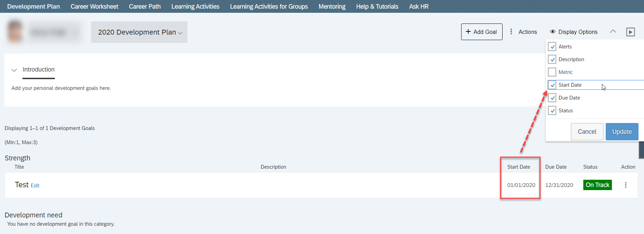Go to Career Worksheet
Screen dimensions: 644x234
pyautogui.click(x=95, y=7)
